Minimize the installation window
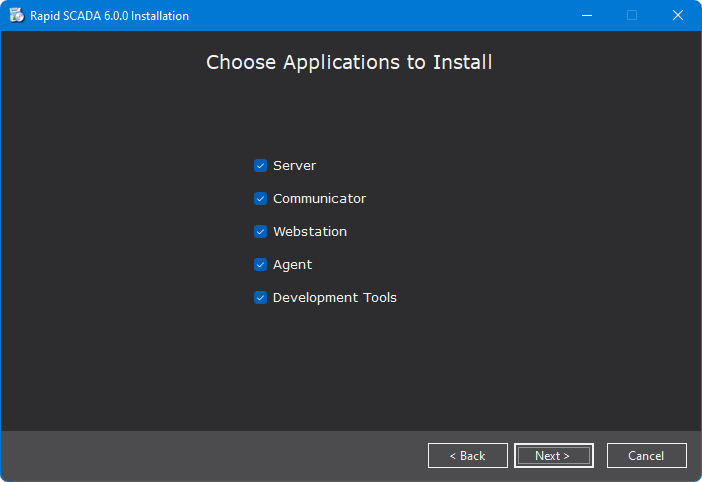 point(587,16)
